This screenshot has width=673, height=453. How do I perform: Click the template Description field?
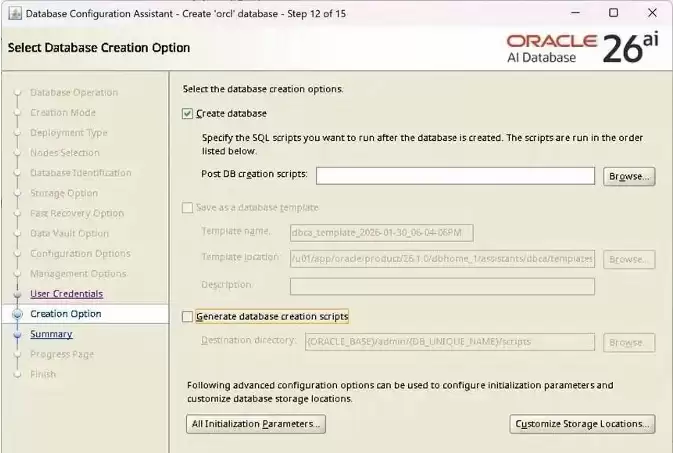[442, 286]
